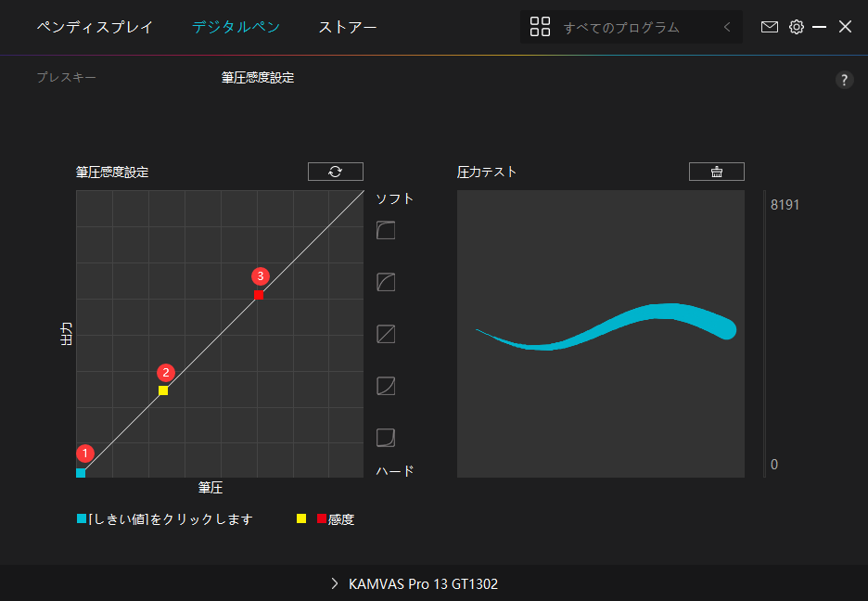
Task: Click the red sensitivity control point
Action: coord(259,295)
